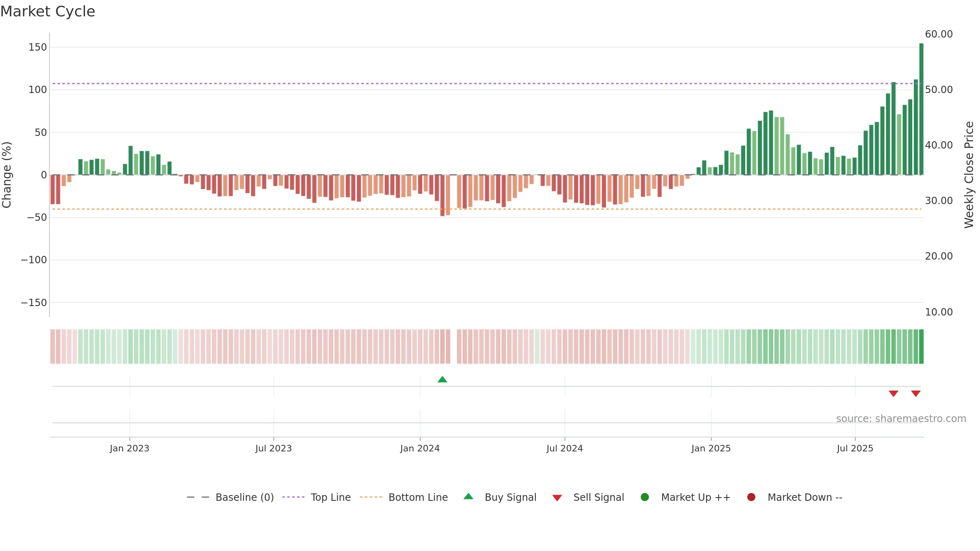980x551 pixels.
Task: Click the 60.00 tick on the right axis
Action: tap(939, 34)
